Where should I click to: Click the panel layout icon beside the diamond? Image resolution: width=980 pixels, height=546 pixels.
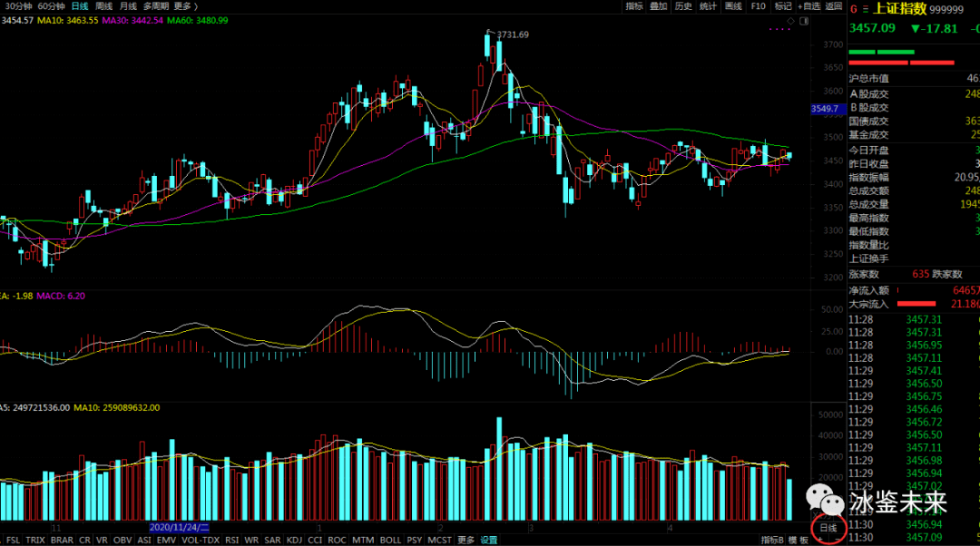click(804, 21)
